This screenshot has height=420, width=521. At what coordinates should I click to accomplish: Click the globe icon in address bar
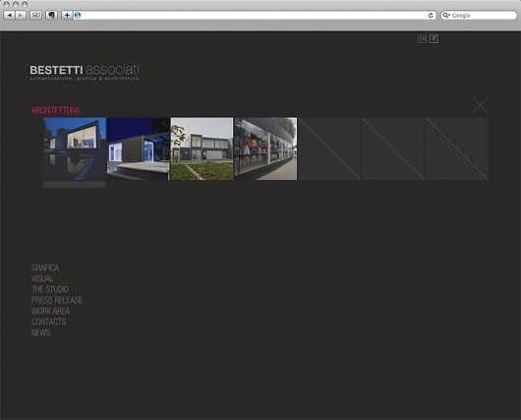coord(78,15)
